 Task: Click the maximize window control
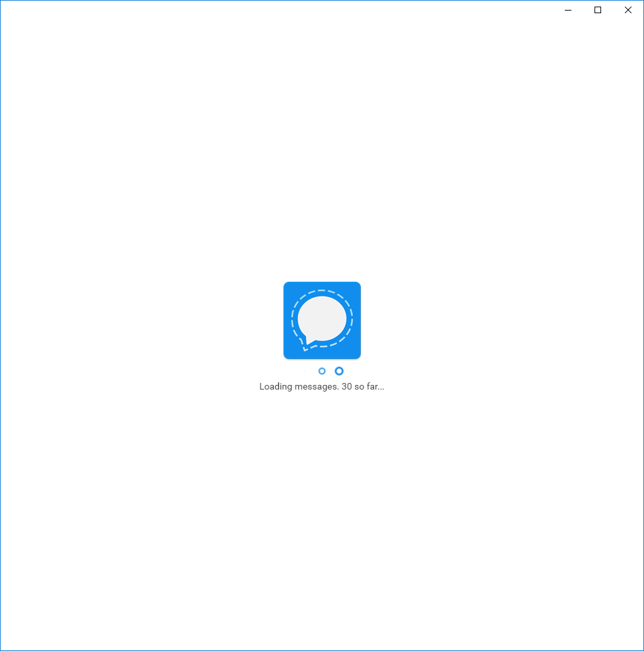click(597, 10)
